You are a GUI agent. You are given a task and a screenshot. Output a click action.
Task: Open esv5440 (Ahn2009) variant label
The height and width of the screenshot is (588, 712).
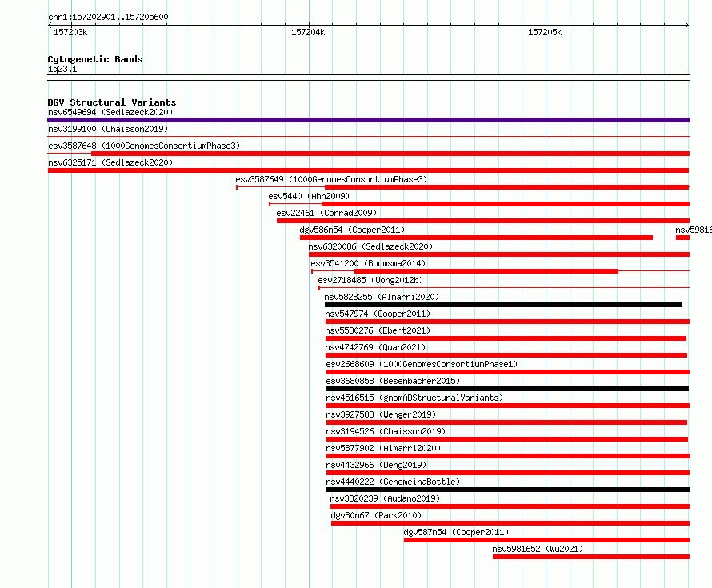pyautogui.click(x=309, y=196)
